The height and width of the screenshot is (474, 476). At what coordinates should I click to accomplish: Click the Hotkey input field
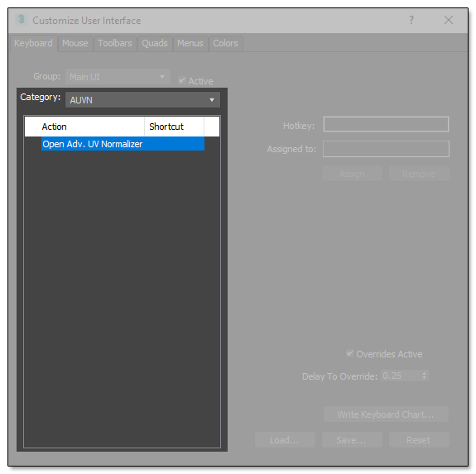(386, 124)
